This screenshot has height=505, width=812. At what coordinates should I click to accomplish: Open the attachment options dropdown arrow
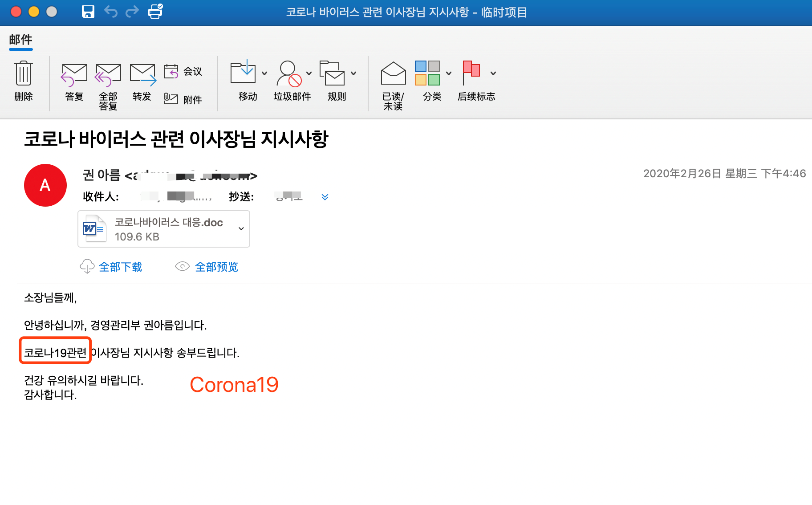pos(241,228)
